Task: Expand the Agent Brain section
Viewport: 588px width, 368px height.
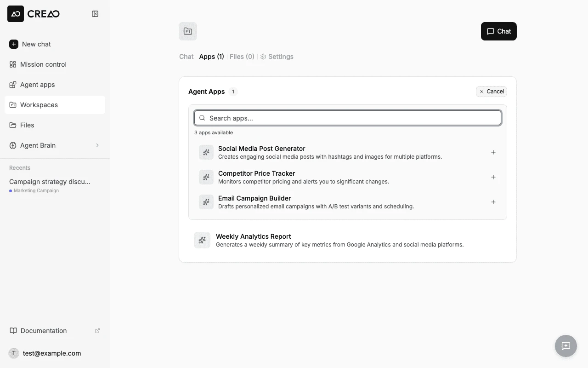Action: (x=97, y=145)
